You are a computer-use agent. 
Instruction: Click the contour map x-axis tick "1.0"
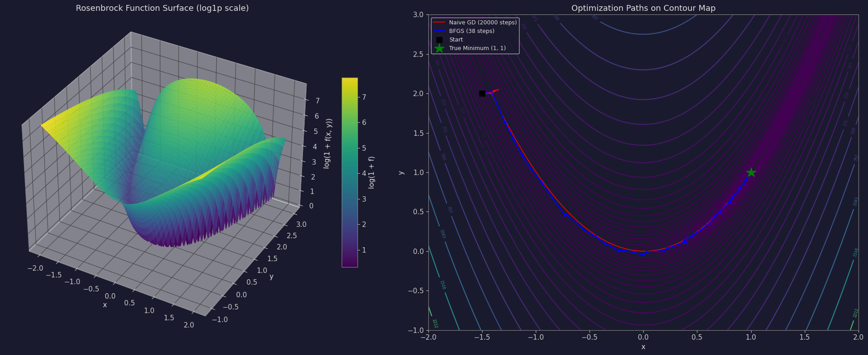click(751, 337)
